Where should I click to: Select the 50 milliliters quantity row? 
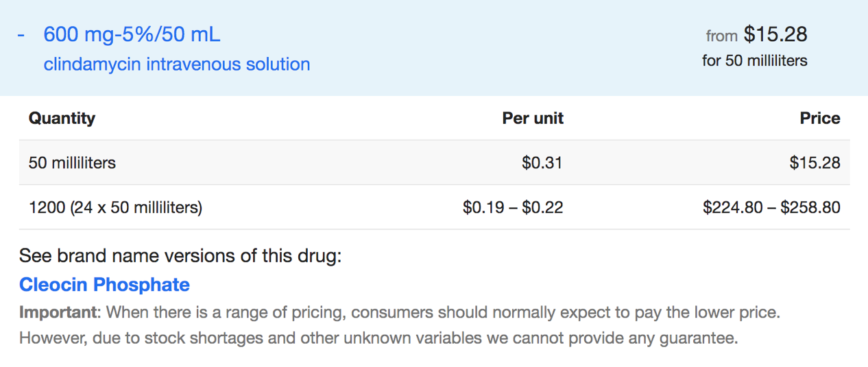coord(434,162)
